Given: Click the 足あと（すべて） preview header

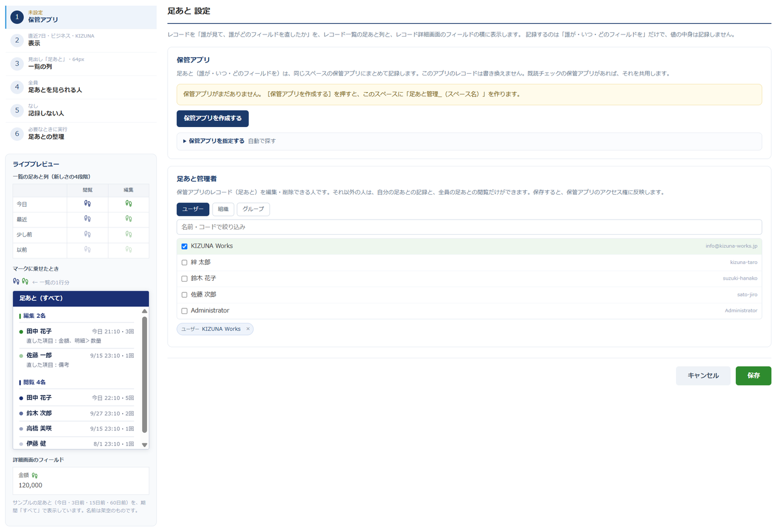Looking at the screenshot, I should (x=81, y=298).
